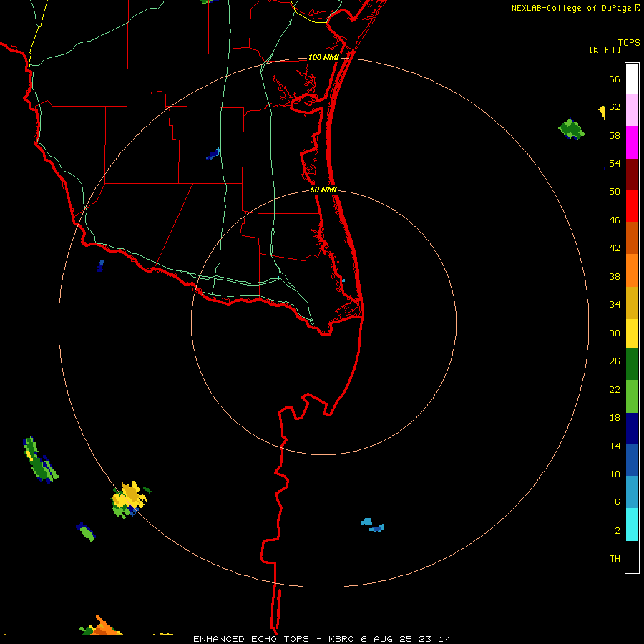Click the "14" legend value

pyautogui.click(x=615, y=447)
